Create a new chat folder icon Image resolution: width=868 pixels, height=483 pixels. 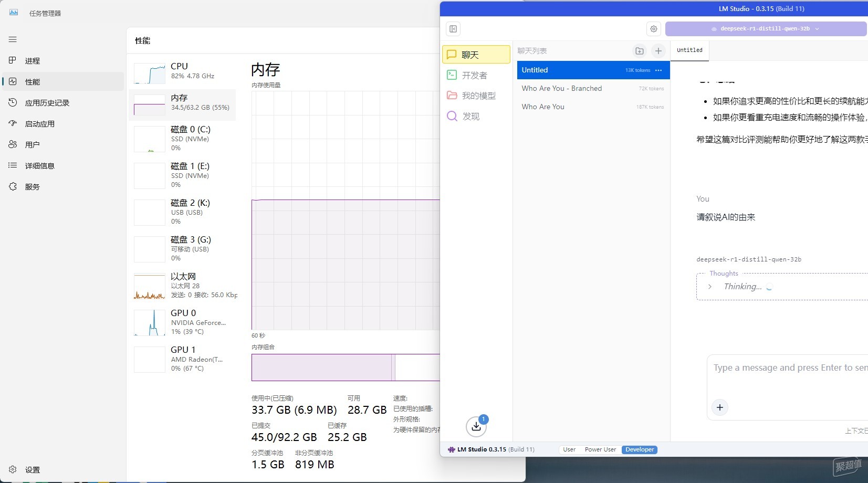639,51
